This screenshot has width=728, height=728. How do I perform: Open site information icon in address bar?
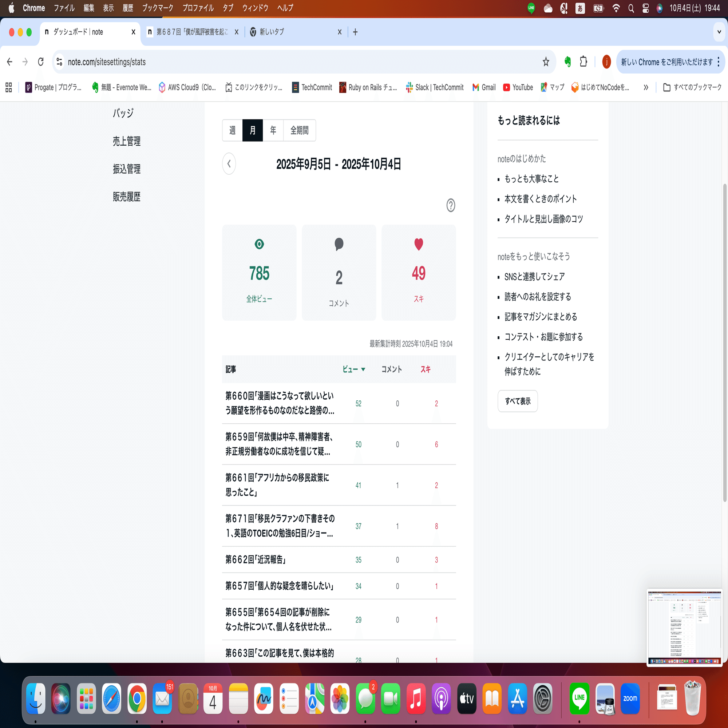pyautogui.click(x=59, y=62)
